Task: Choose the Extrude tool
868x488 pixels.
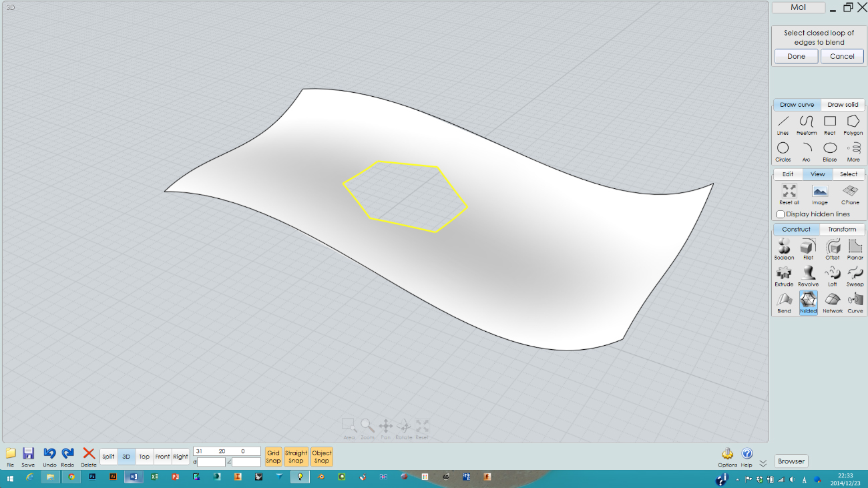Action: tap(784, 276)
